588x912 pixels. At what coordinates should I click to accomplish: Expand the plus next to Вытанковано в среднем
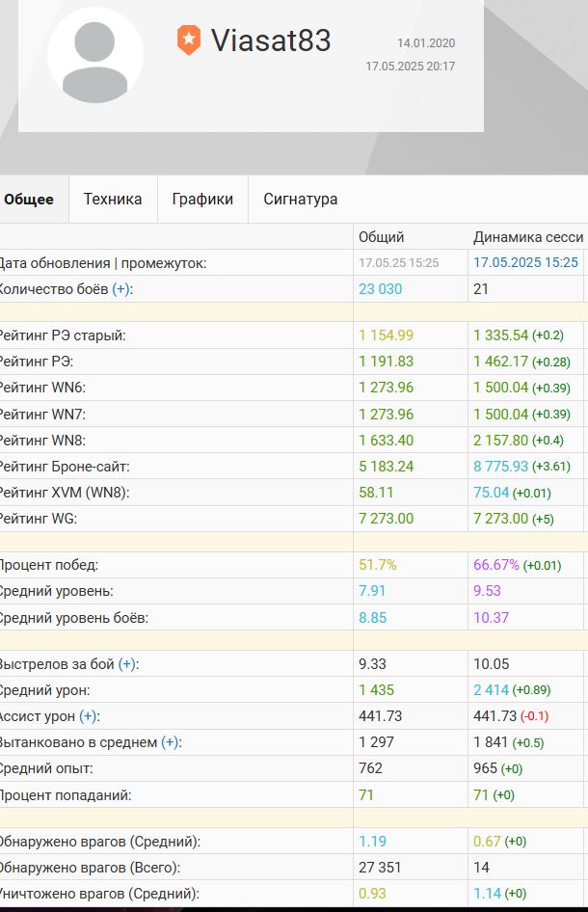171,742
